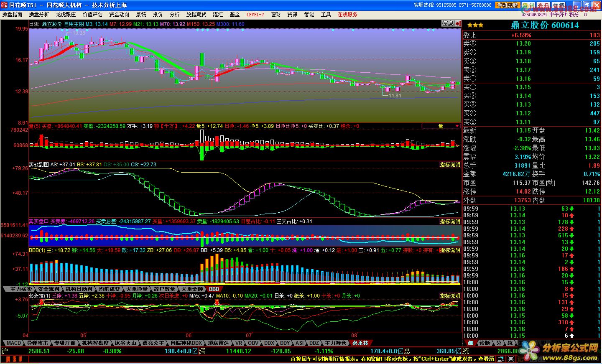Switch to the 顶底雷达 indicator tab
602x364 pixels.
click(218, 343)
